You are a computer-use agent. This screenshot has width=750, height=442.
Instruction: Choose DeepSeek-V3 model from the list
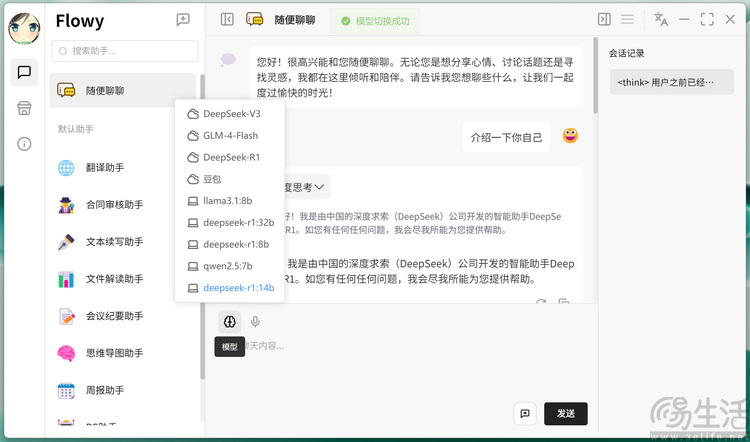[230, 114]
